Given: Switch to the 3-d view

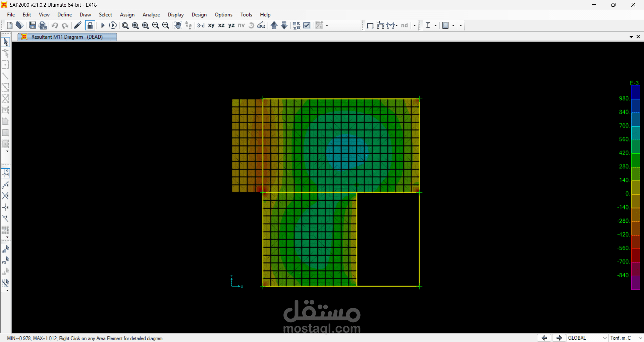Looking at the screenshot, I should pos(201,25).
